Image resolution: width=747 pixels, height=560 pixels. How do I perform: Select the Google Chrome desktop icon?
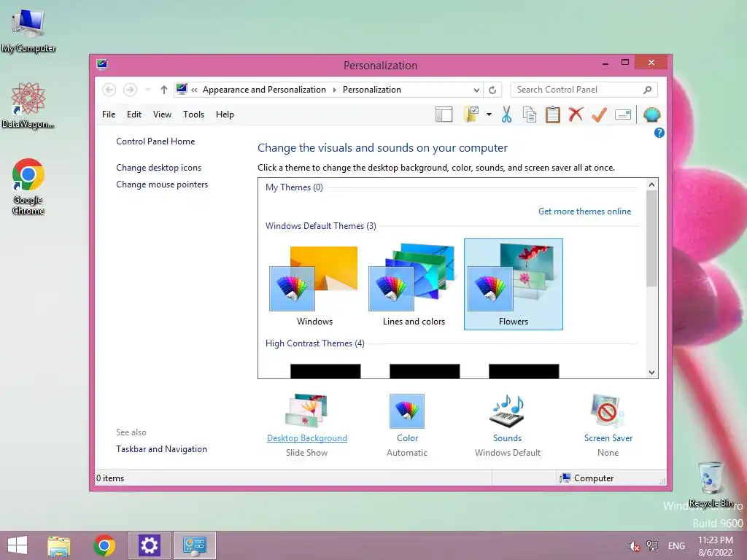point(28,186)
